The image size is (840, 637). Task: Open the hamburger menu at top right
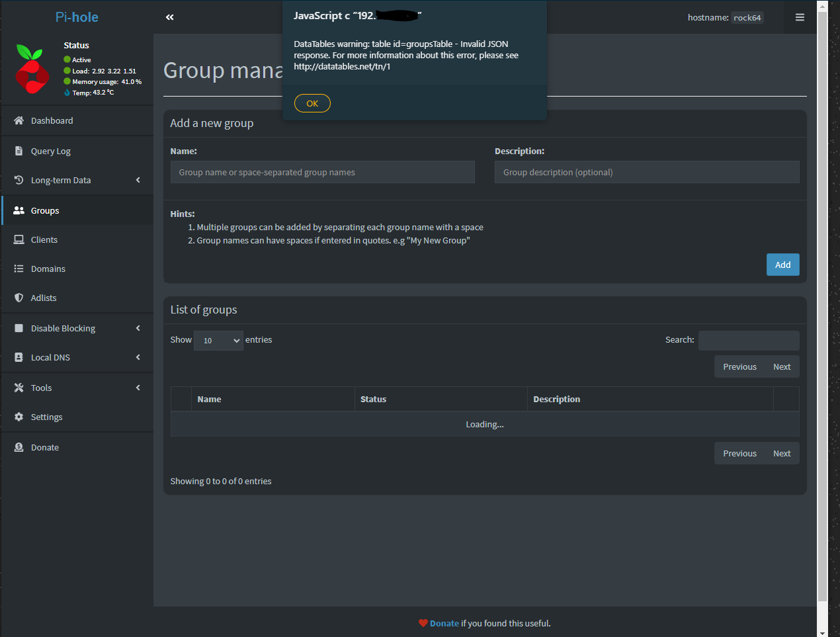800,17
